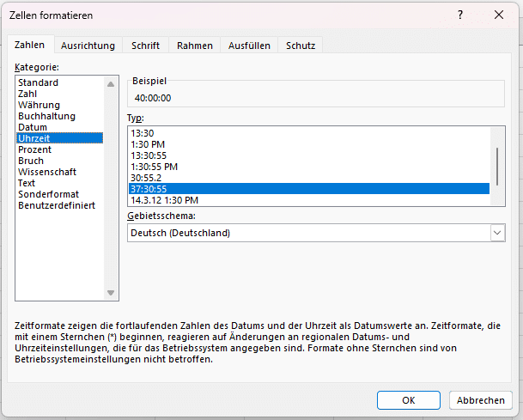523x420 pixels.
Task: Select time type 13:30
Action: 309,133
